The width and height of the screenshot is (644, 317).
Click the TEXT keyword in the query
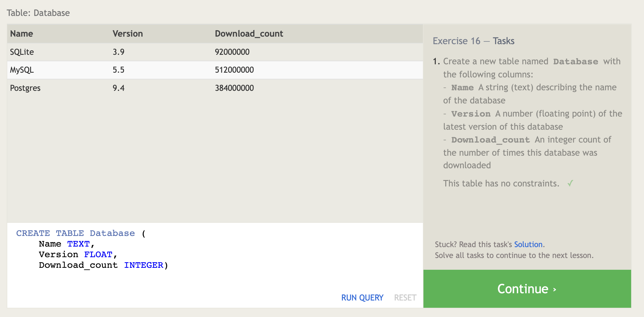click(x=78, y=244)
